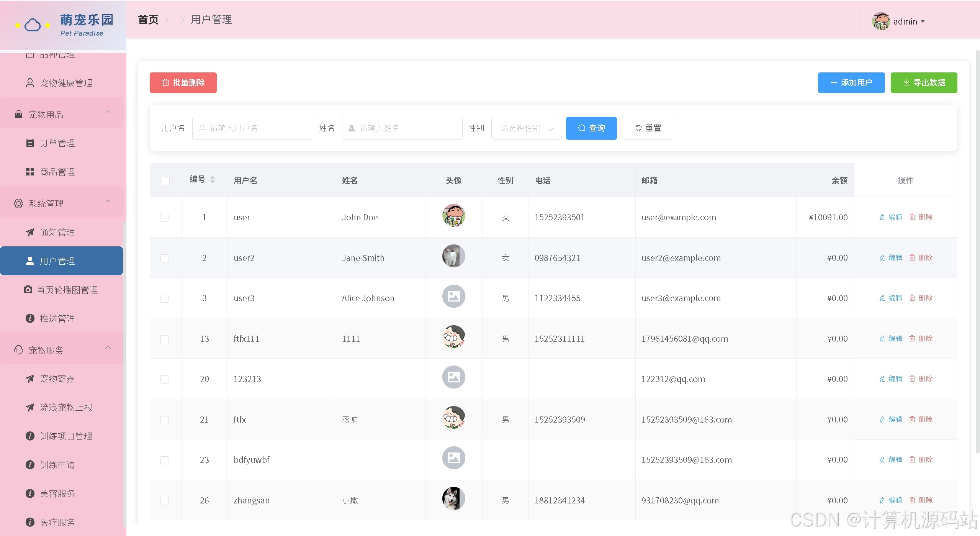Click the placeholder avatar for user3

click(x=454, y=296)
